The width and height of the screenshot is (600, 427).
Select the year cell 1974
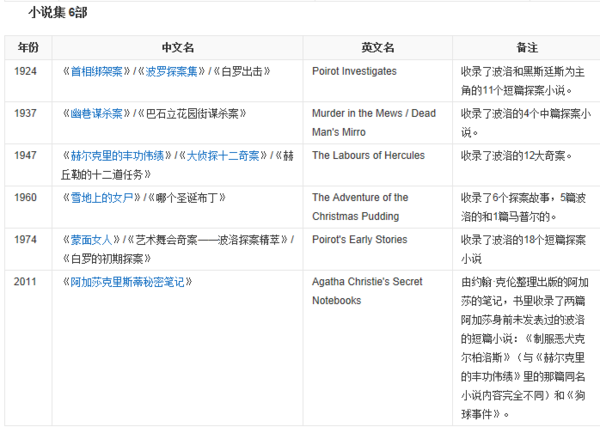(25, 240)
